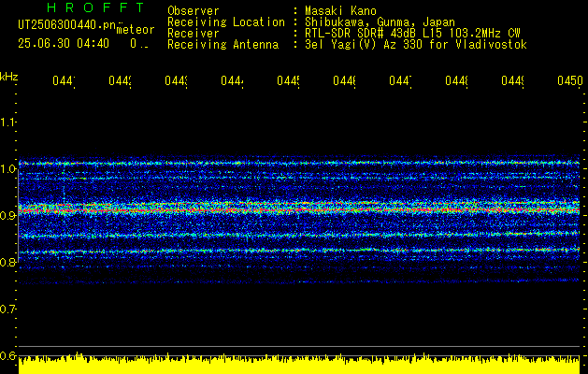
Task: Select the file name UT2506300440.pn text
Action: pos(67,24)
